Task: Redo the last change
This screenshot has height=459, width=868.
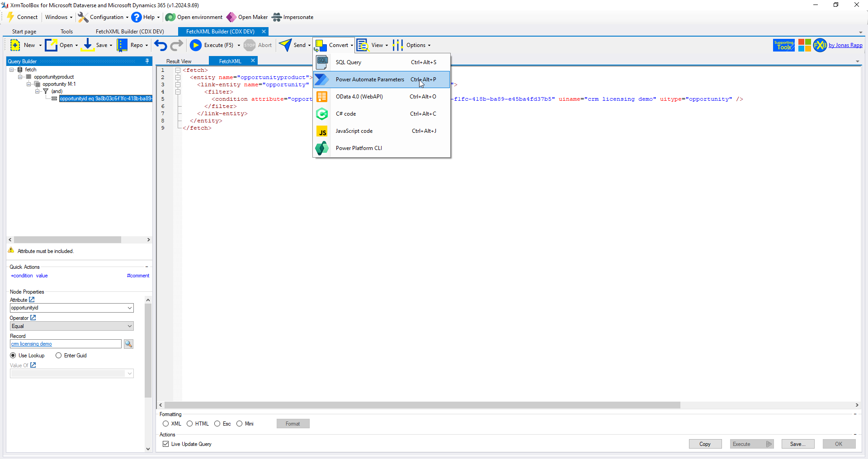Action: tap(177, 45)
